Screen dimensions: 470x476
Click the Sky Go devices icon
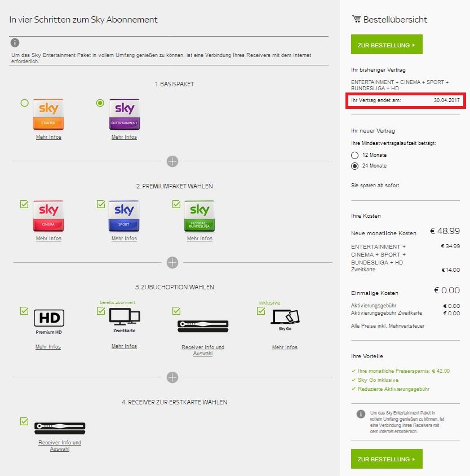285,317
